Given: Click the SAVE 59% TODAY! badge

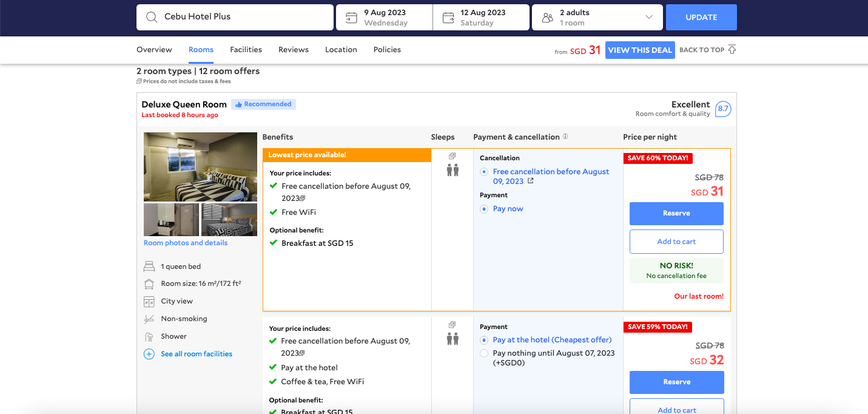Looking at the screenshot, I should (658, 327).
